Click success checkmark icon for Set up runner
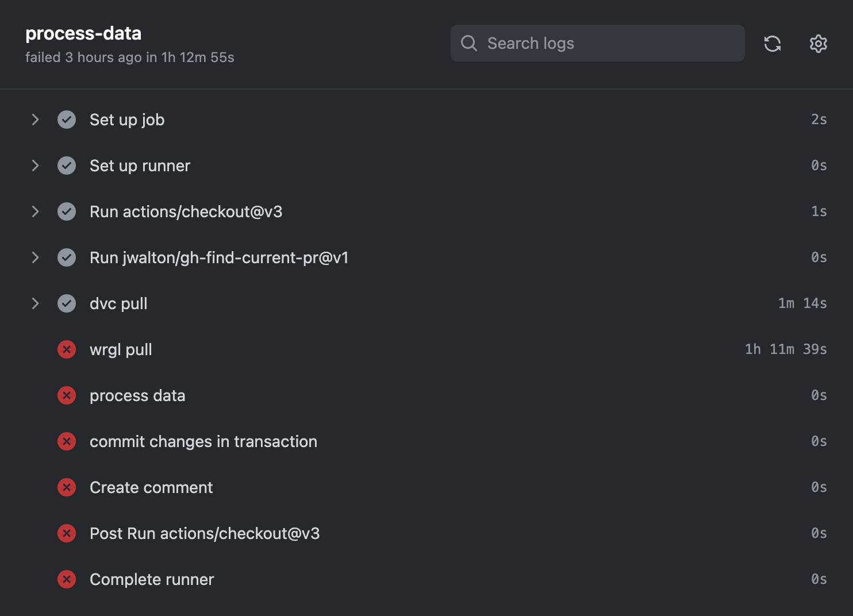 (67, 165)
